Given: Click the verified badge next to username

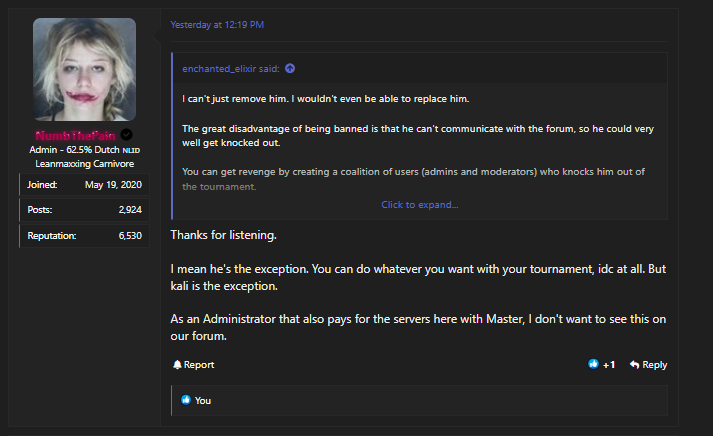Looking at the screenshot, I should tap(127, 135).
